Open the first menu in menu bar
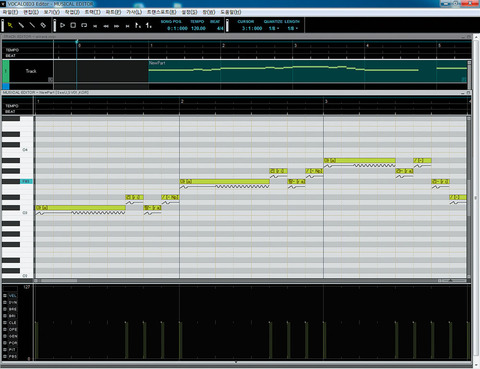480x369 pixels. tap(10, 12)
